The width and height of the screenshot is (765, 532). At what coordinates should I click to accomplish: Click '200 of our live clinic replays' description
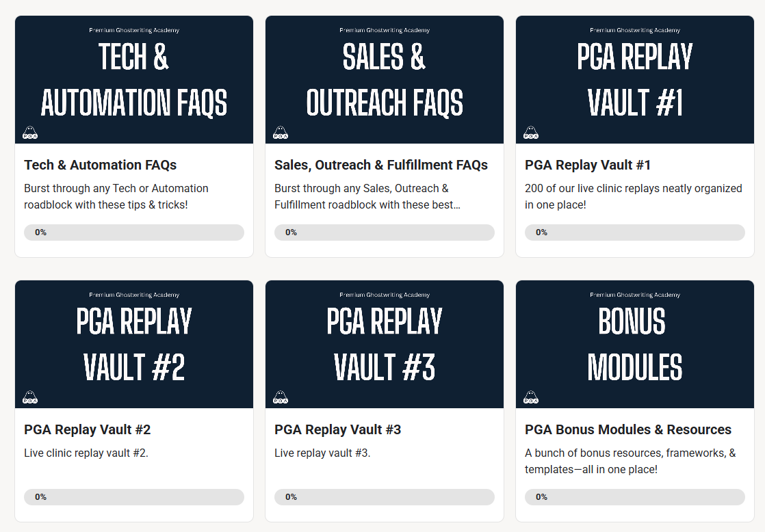pos(633,196)
